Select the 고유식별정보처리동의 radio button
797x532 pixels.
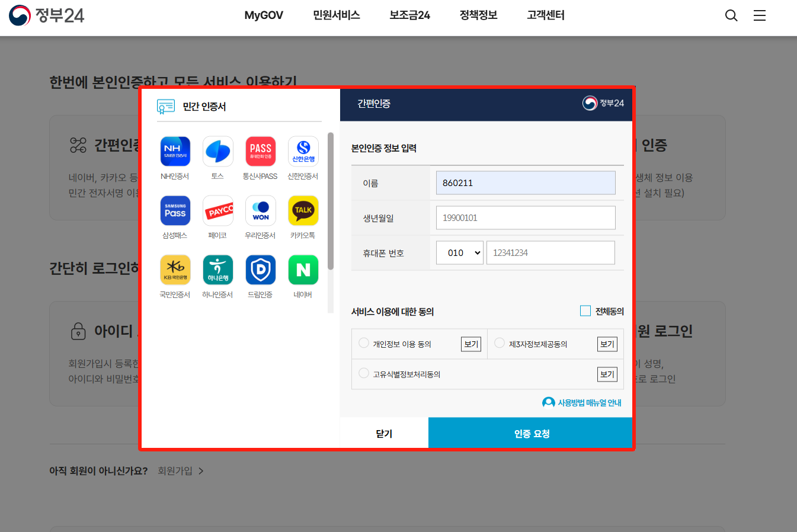point(364,373)
